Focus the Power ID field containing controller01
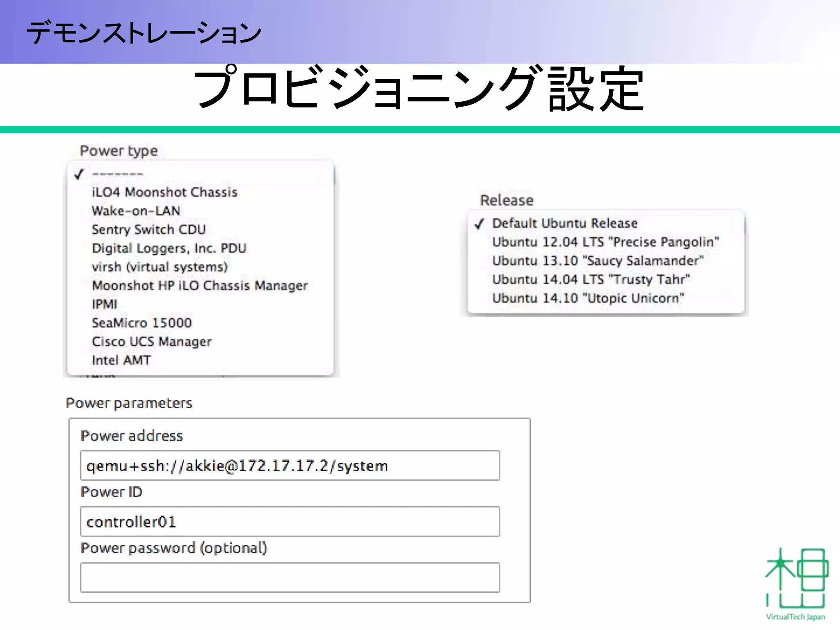840x630 pixels. (x=290, y=522)
